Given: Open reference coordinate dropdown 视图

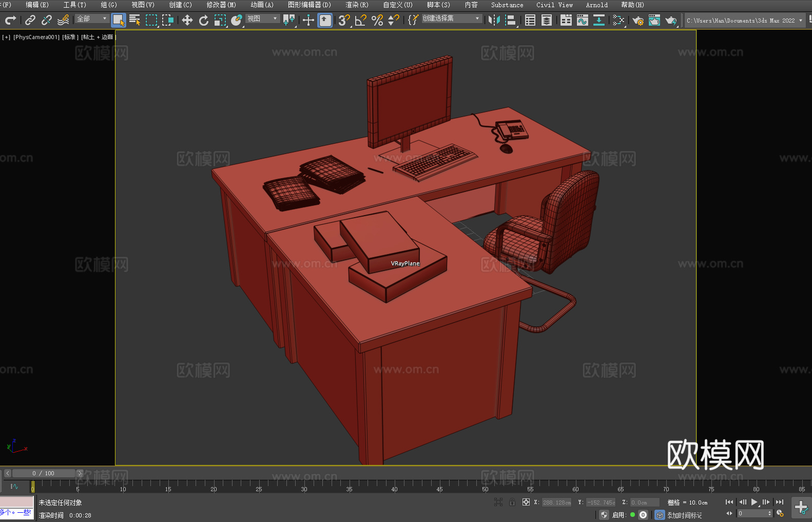Looking at the screenshot, I should 262,18.
